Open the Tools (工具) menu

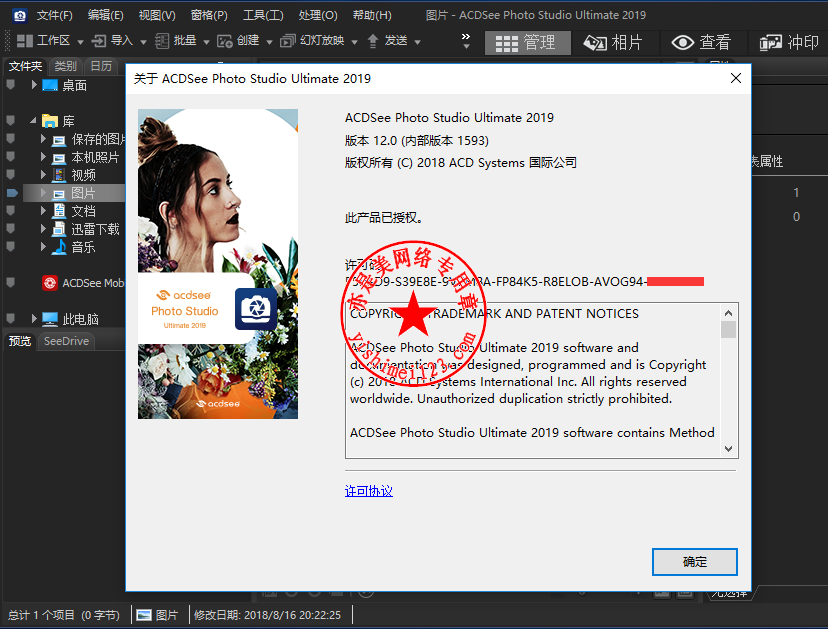point(263,15)
